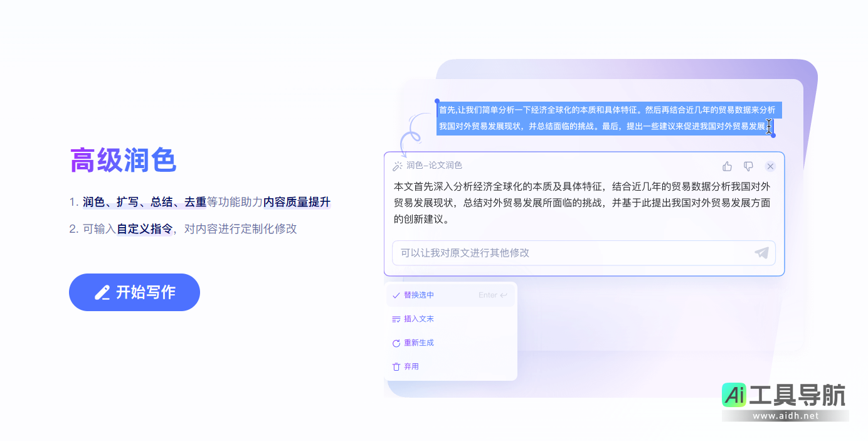Click the selection start handle dot
868x441 pixels.
coord(437,100)
